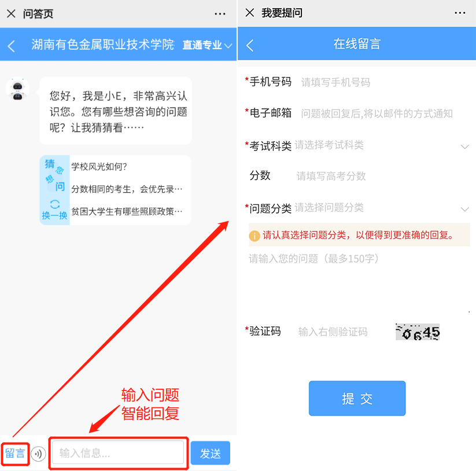Screen dimensions: 476x471
Task: Submit the form with 提交
Action: [357, 398]
